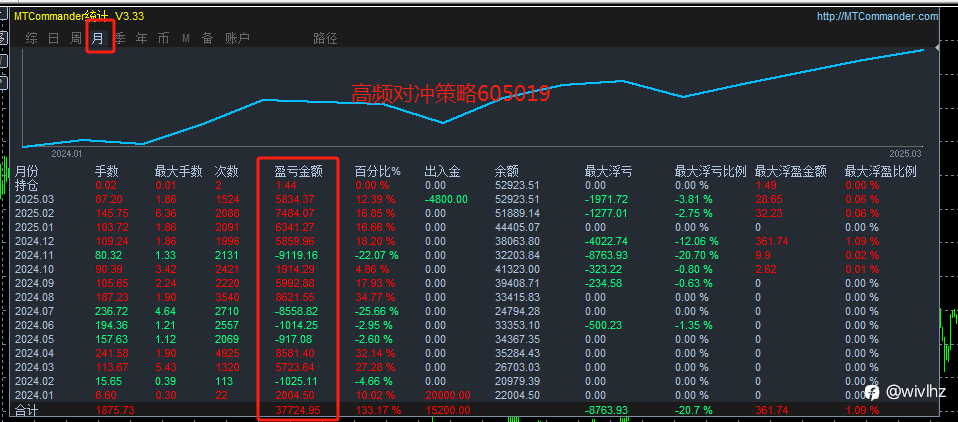Select the 2024.01 month row
The image size is (958, 422).
point(32,395)
